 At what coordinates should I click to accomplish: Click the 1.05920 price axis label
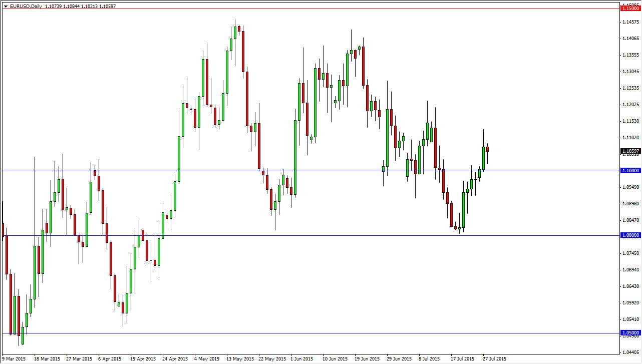click(631, 303)
